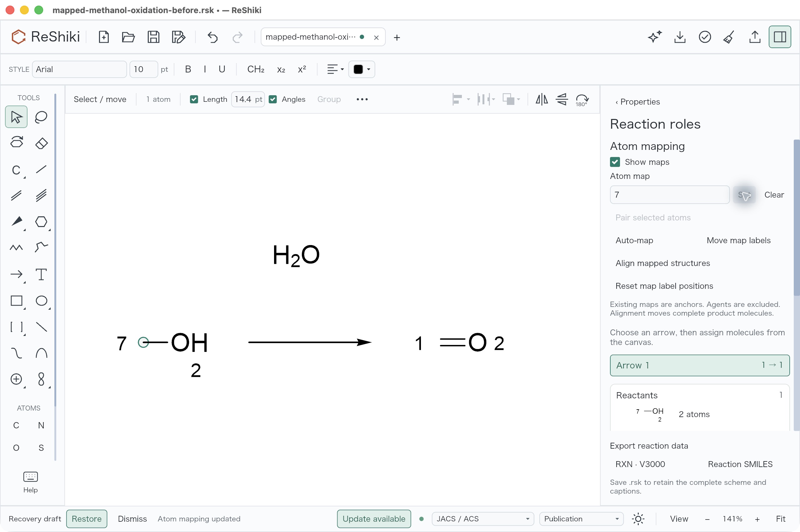Select the rectangle shape tool
This screenshot has height=532, width=800.
click(16, 301)
